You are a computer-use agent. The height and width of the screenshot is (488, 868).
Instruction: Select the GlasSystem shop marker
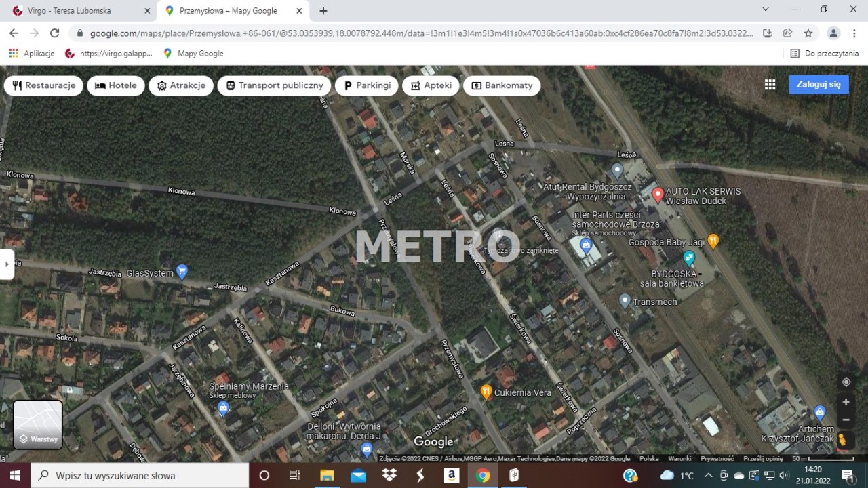182,272
